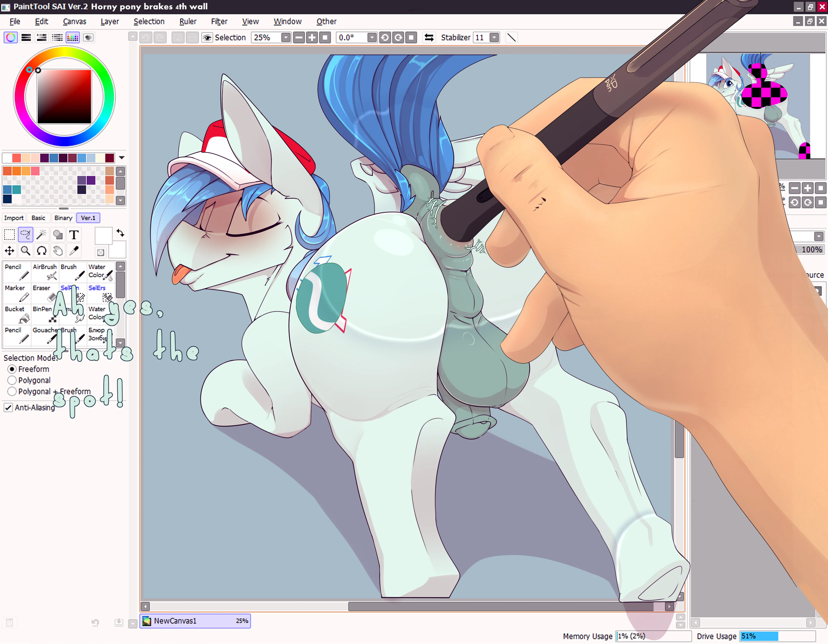Open the Layer menu
Viewport: 828px width, 644px height.
point(109,22)
